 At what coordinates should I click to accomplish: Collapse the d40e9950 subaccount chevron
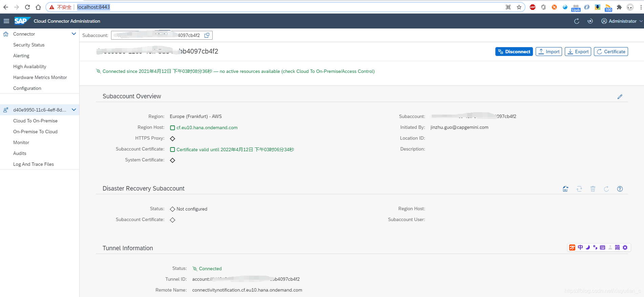point(74,110)
